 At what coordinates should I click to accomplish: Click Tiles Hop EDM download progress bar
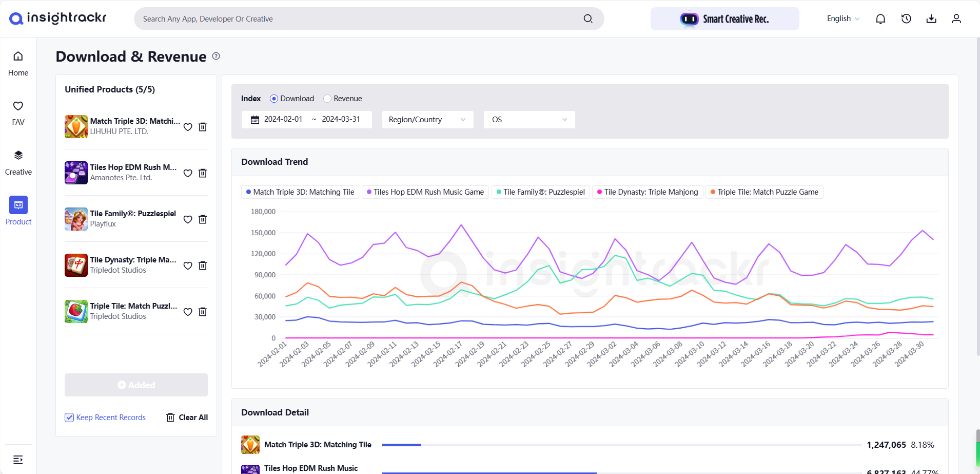tap(622, 472)
